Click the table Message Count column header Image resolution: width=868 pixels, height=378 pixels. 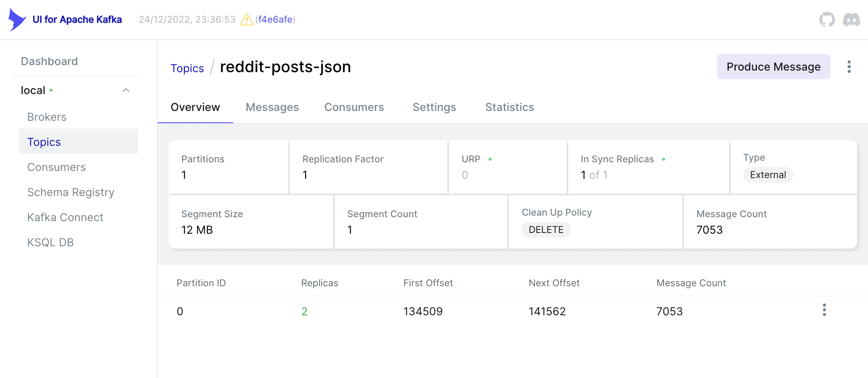click(691, 283)
